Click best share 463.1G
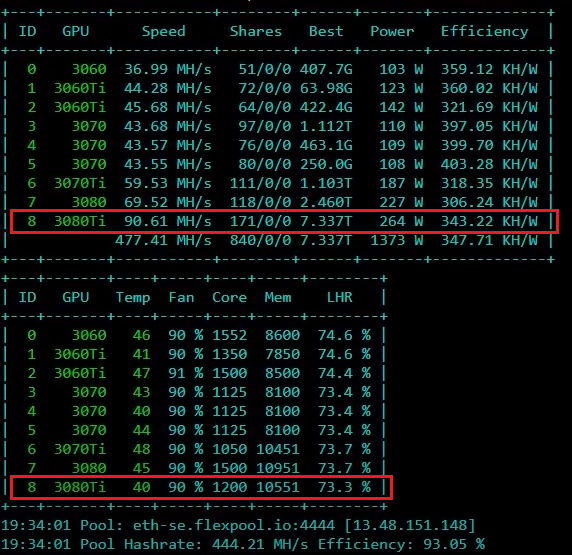The height and width of the screenshot is (555, 572). point(326,145)
